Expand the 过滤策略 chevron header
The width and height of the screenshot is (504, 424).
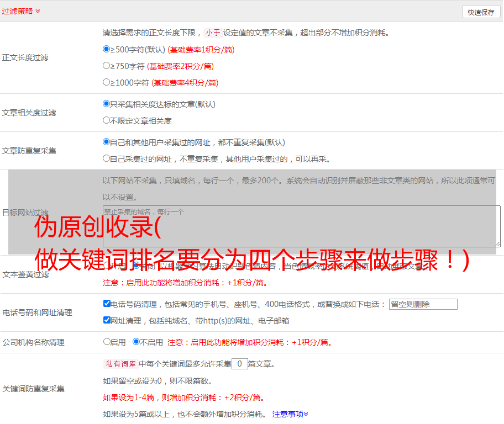38,11
